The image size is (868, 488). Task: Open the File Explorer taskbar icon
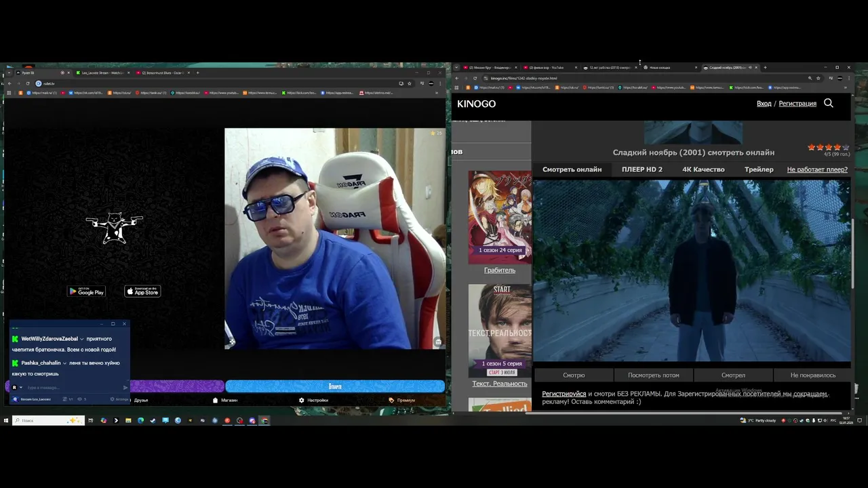128,420
